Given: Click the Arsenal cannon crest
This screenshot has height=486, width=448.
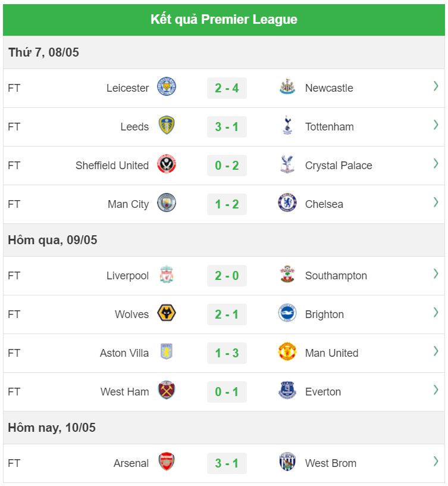Looking at the screenshot, I should pos(167,462).
